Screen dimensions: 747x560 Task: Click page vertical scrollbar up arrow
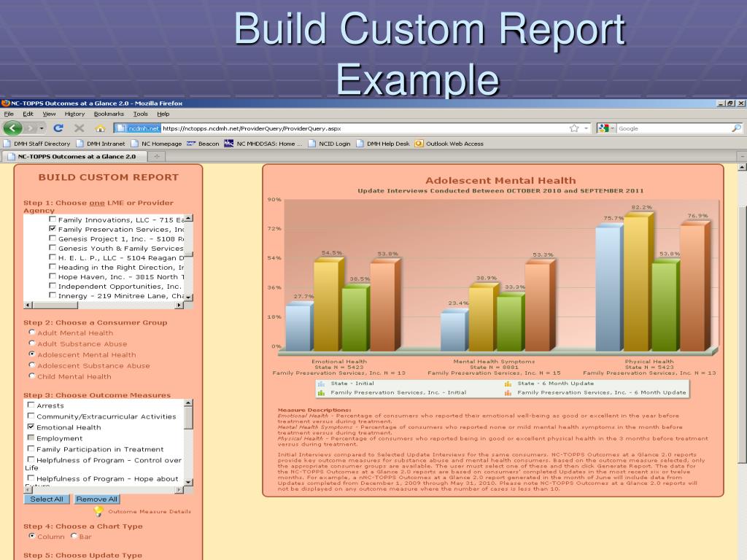(742, 167)
